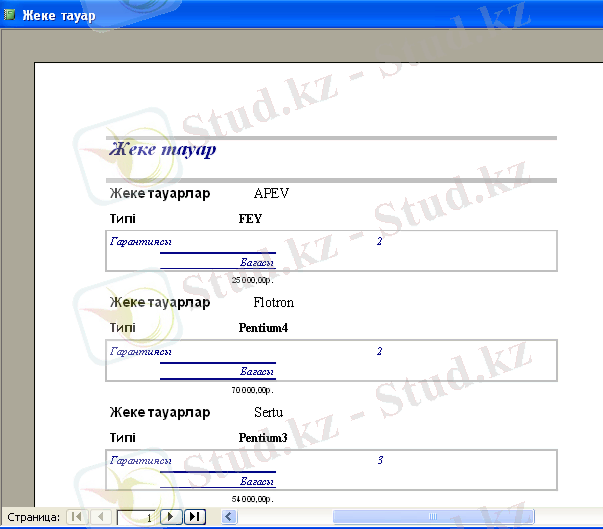The height and width of the screenshot is (529, 603).
Task: Click the window title 'Жеке тауар'
Action: pyautogui.click(x=59, y=15)
